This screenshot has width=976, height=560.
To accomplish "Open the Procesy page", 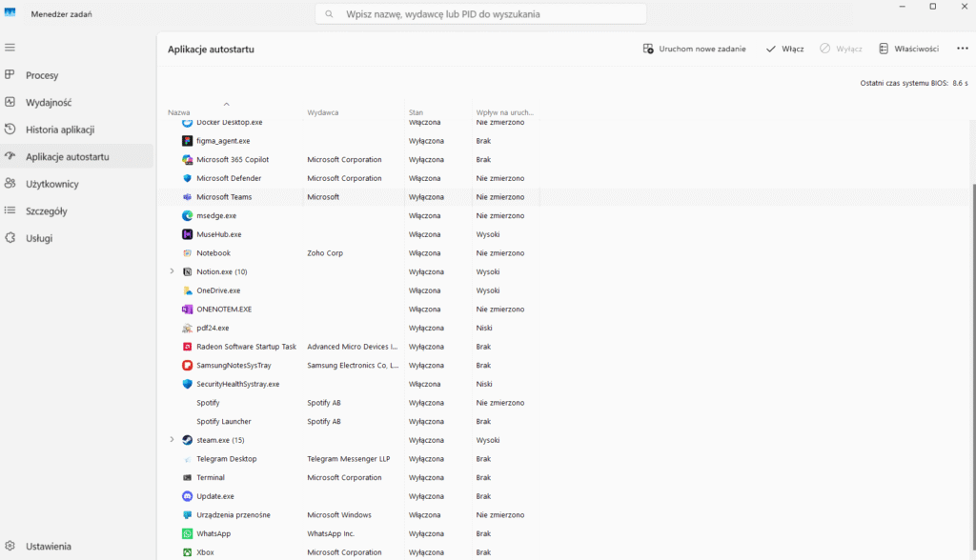I will (x=76, y=74).
